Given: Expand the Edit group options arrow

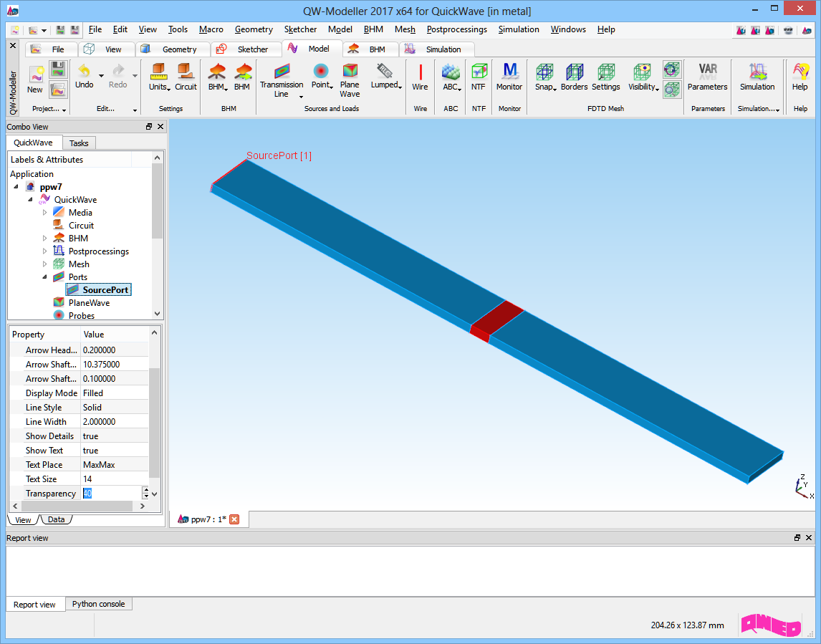Looking at the screenshot, I should [135, 110].
